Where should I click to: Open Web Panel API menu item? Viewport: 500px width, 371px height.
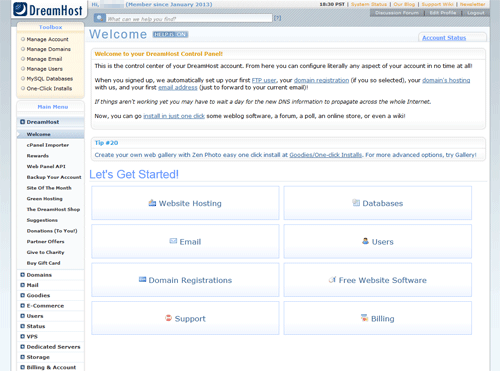46,166
